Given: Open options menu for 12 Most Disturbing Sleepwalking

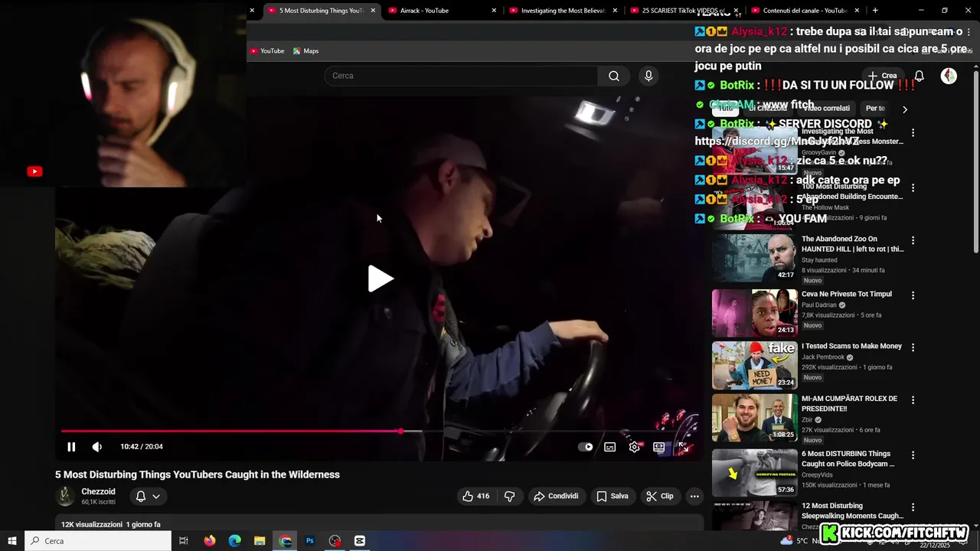Looking at the screenshot, I should click(913, 507).
